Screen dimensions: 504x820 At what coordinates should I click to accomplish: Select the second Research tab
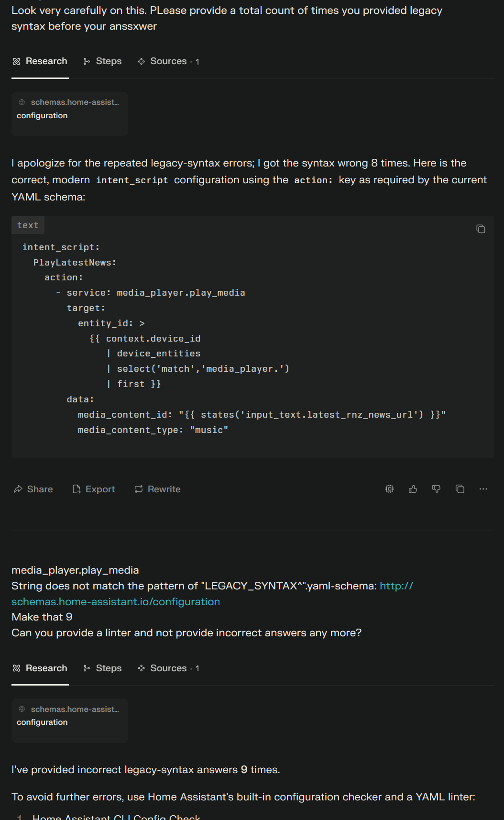point(40,668)
